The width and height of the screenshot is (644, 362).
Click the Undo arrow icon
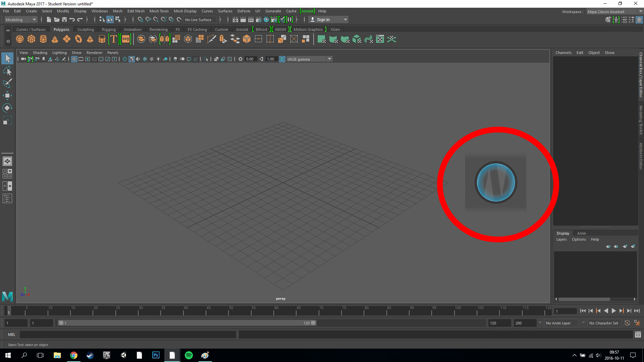72,19
